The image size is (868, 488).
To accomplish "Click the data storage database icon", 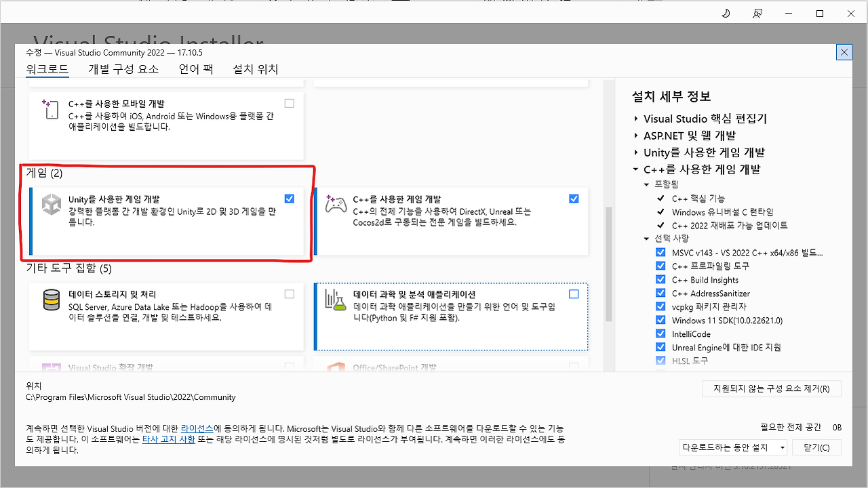I will (x=52, y=299).
